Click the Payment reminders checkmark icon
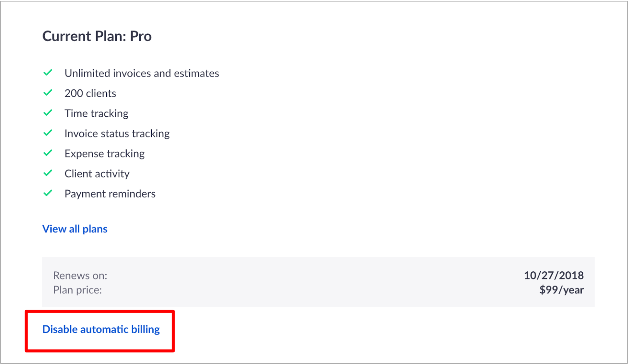Image resolution: width=628 pixels, height=364 pixels. click(x=48, y=193)
